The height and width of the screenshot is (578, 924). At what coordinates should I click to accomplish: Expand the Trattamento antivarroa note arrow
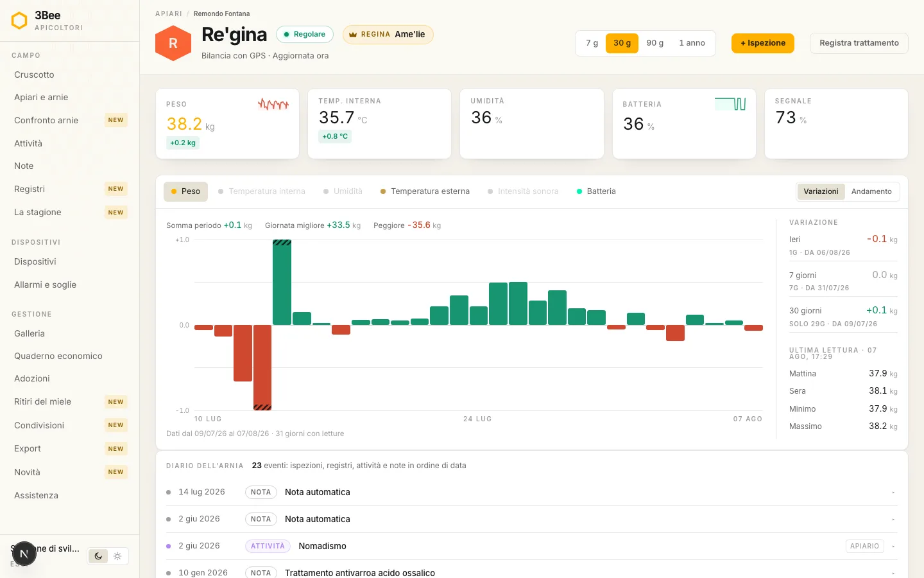(x=893, y=573)
